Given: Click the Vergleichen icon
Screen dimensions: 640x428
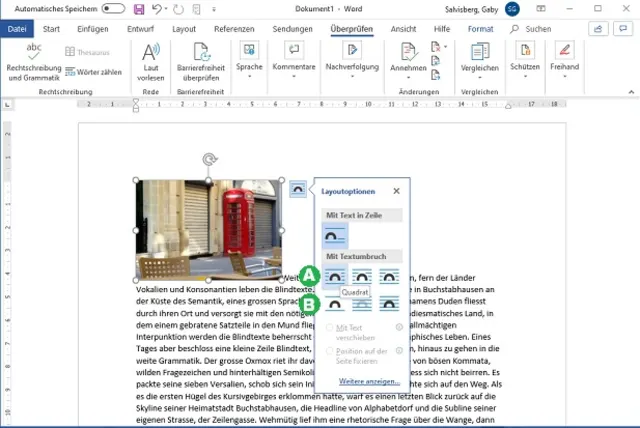Looking at the screenshot, I should 480,51.
